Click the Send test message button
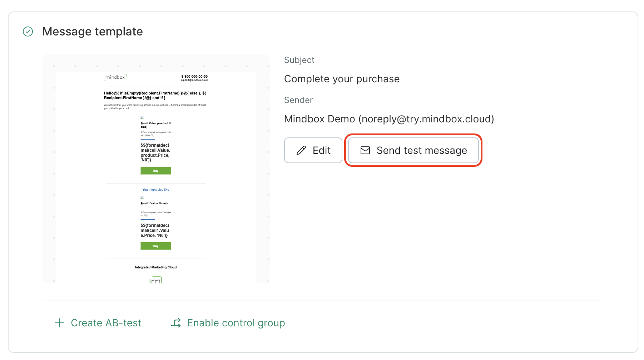The width and height of the screenshot is (644, 360). point(413,150)
